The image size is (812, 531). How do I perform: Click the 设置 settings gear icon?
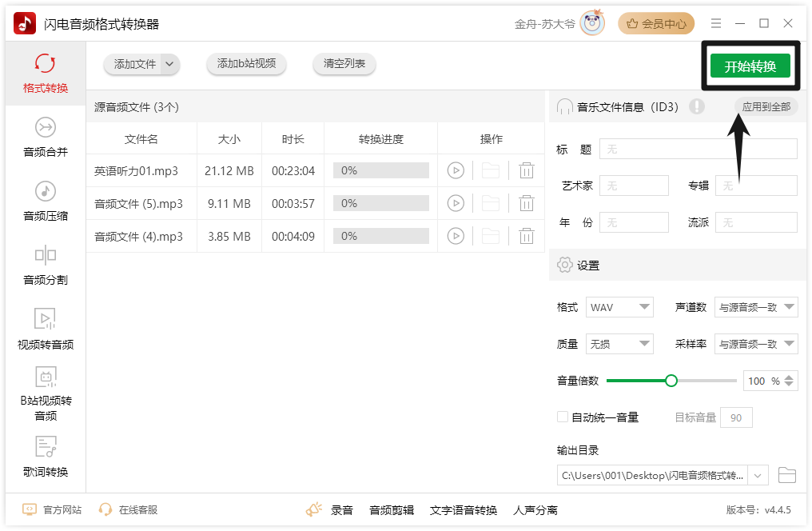coord(564,265)
